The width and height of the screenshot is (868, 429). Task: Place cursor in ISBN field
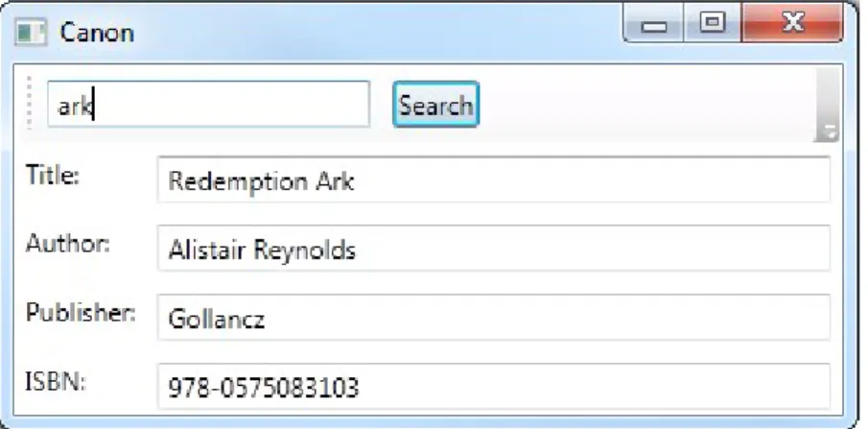(x=494, y=387)
